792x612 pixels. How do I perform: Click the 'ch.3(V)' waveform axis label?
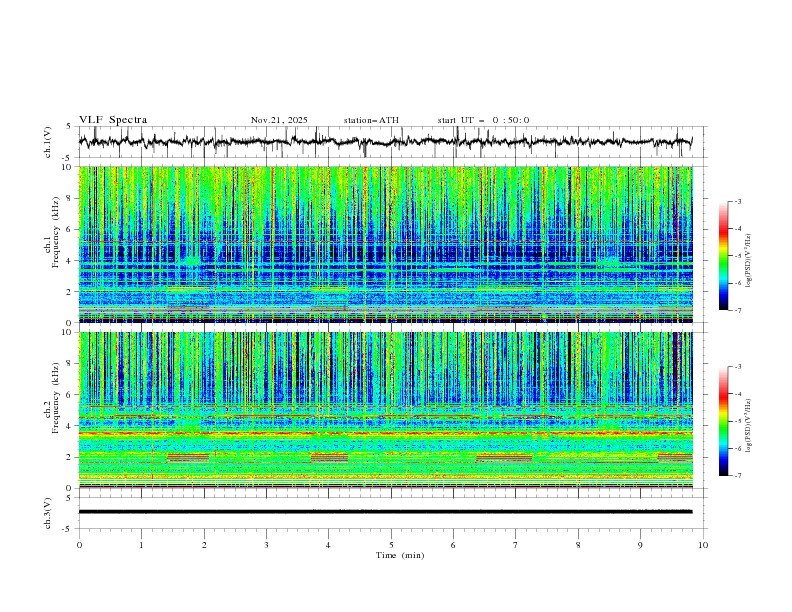point(48,513)
